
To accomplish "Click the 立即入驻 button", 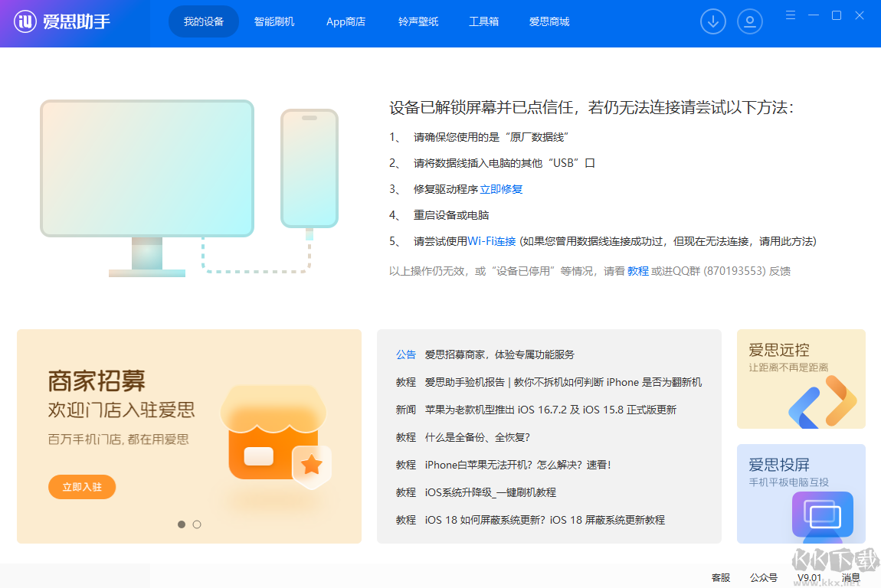I will point(82,487).
